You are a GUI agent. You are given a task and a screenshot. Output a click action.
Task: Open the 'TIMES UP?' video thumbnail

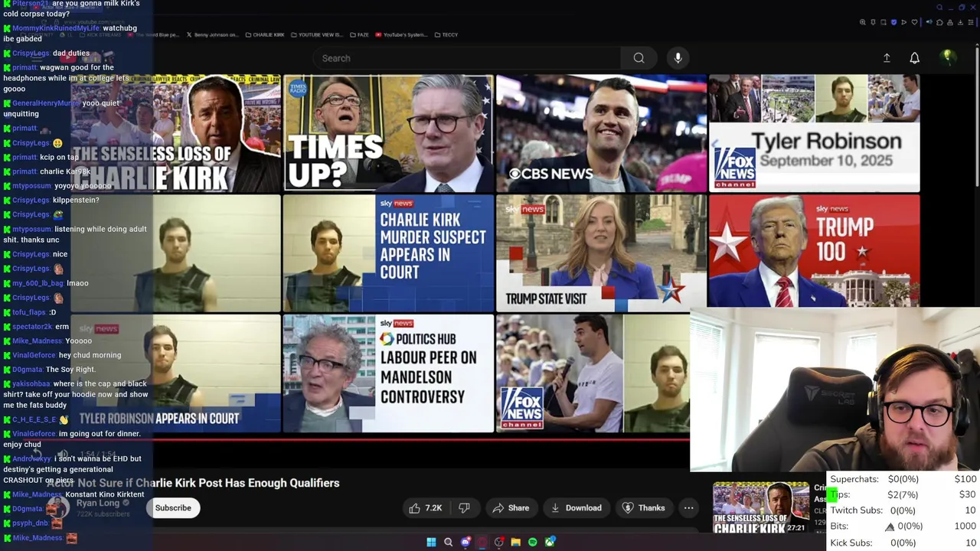point(388,133)
